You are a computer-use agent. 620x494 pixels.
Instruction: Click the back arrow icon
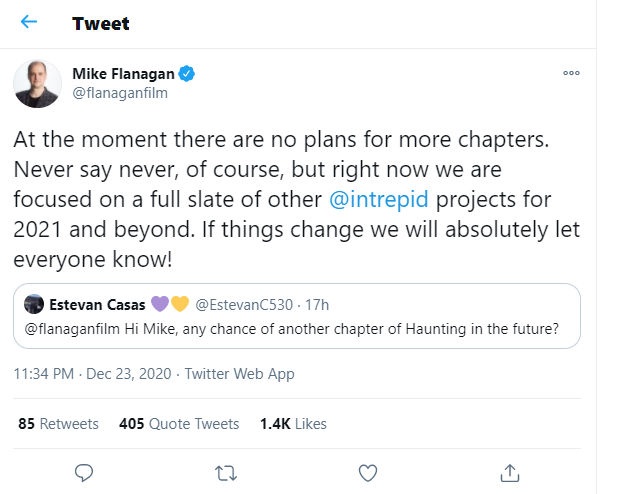coord(28,22)
